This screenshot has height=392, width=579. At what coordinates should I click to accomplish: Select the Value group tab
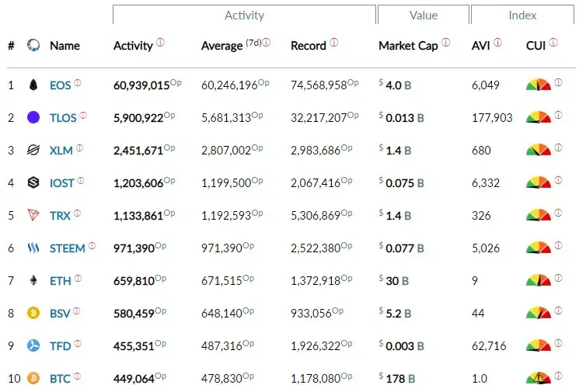point(424,15)
